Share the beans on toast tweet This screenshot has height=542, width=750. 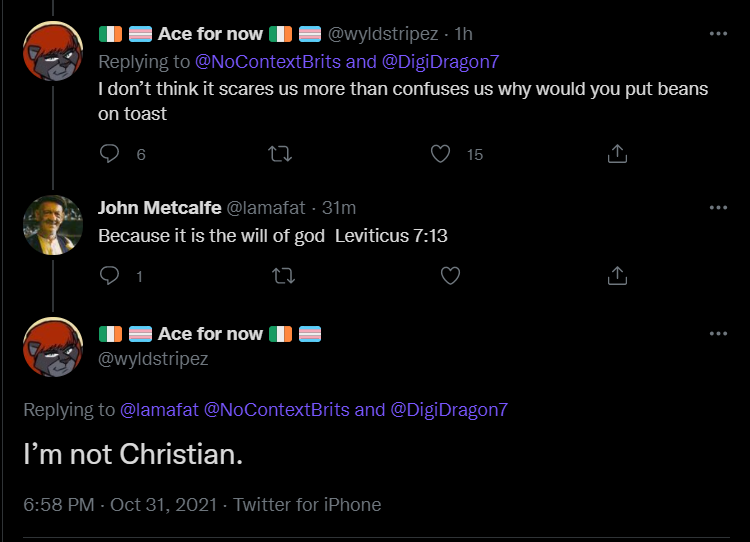[617, 154]
